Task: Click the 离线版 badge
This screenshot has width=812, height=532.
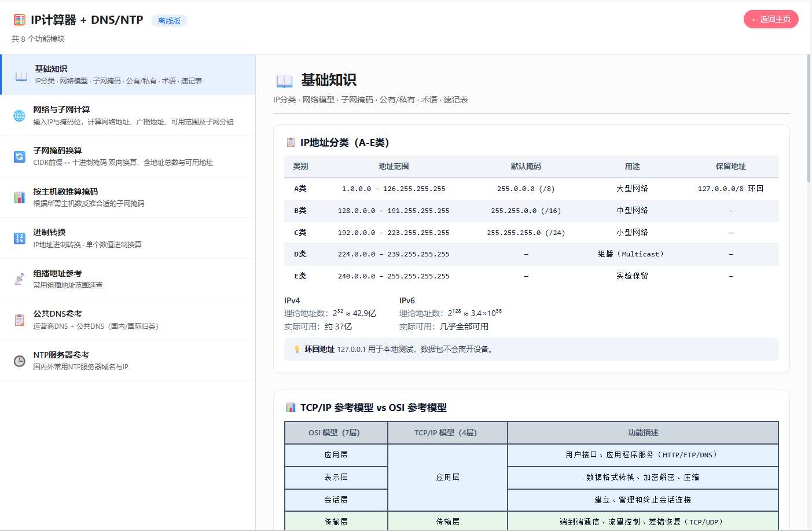Action: click(169, 21)
